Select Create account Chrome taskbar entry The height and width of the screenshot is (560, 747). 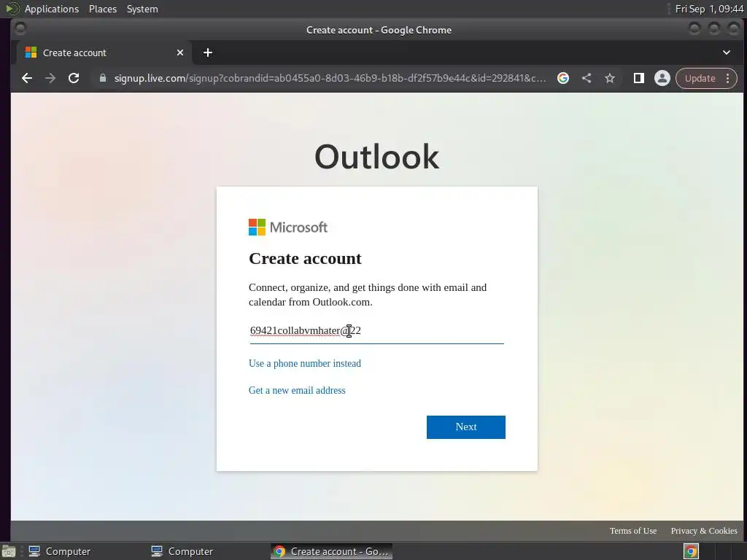(332, 551)
